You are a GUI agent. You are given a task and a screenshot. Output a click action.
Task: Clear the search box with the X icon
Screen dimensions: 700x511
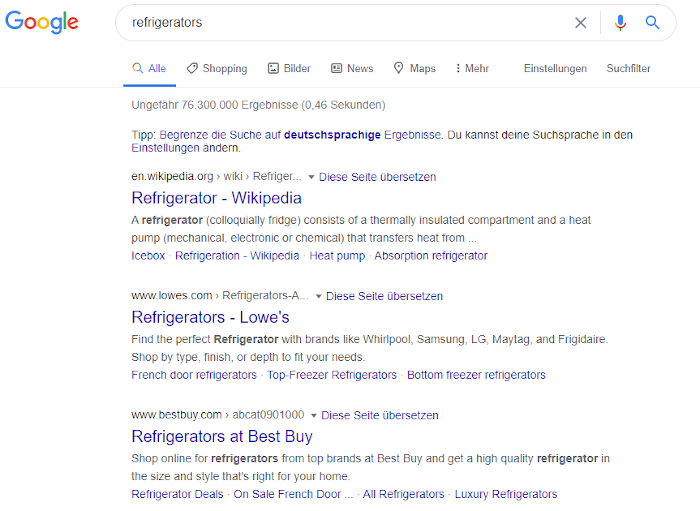580,22
